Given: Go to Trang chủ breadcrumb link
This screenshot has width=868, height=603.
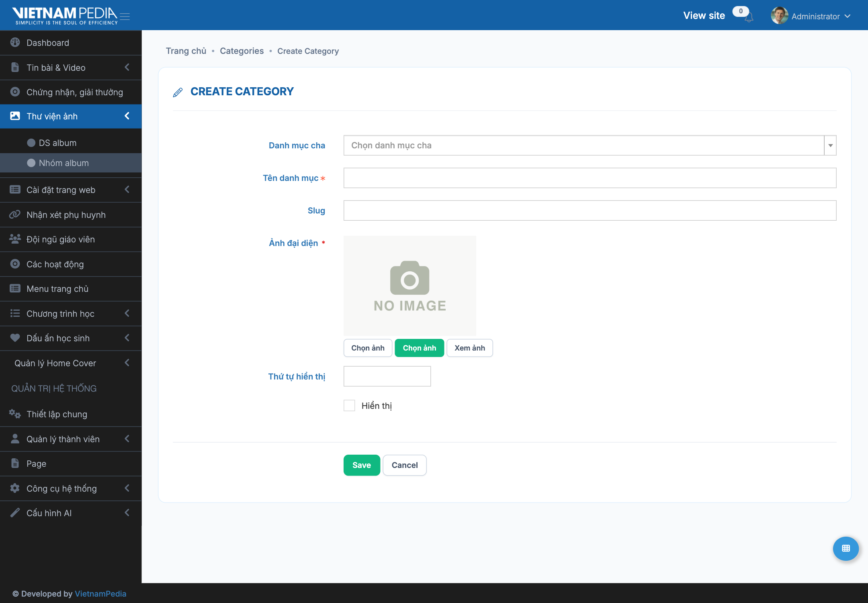Looking at the screenshot, I should click(186, 51).
